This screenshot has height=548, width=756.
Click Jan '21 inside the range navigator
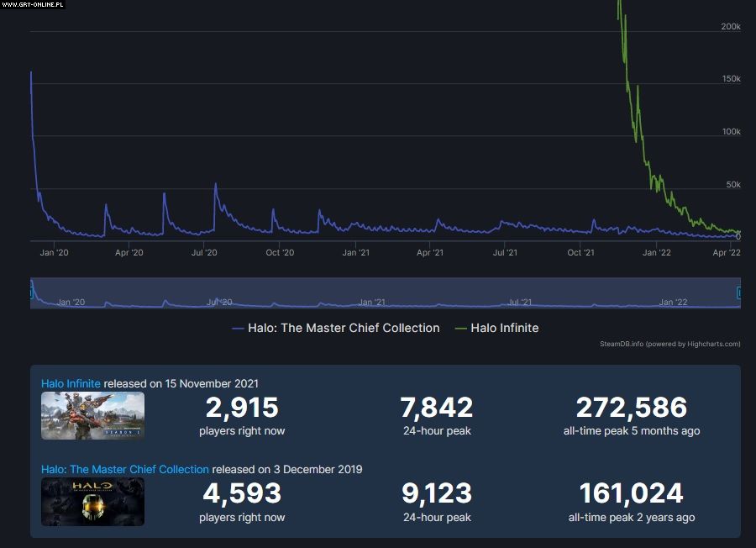371,302
